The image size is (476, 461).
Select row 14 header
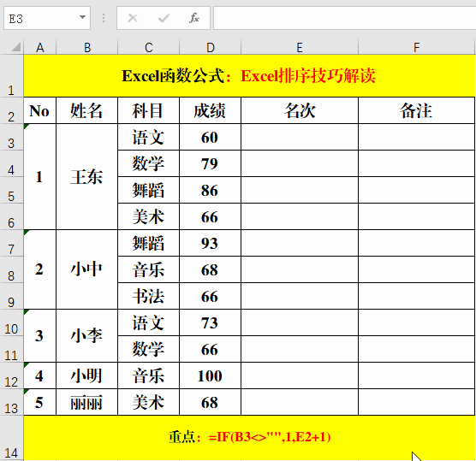[11, 438]
